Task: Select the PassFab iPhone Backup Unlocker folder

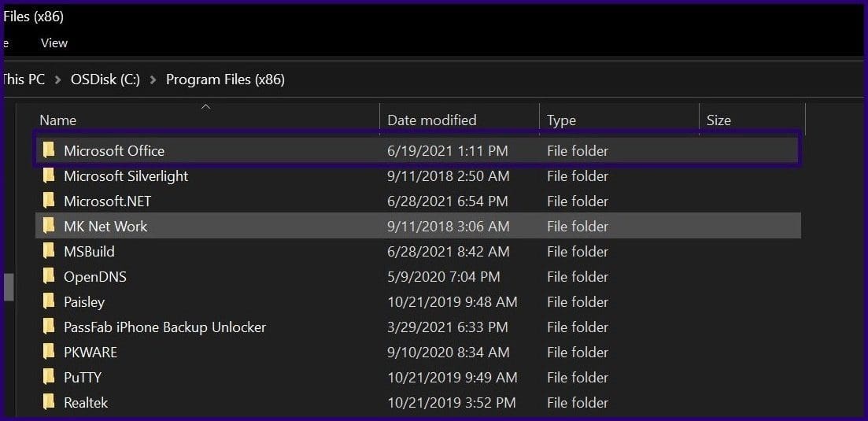Action: coord(164,327)
